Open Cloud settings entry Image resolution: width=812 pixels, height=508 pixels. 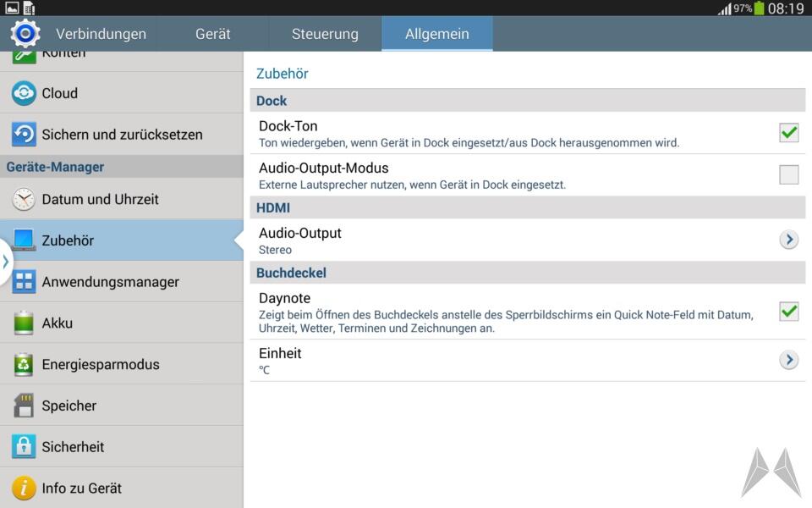122,93
